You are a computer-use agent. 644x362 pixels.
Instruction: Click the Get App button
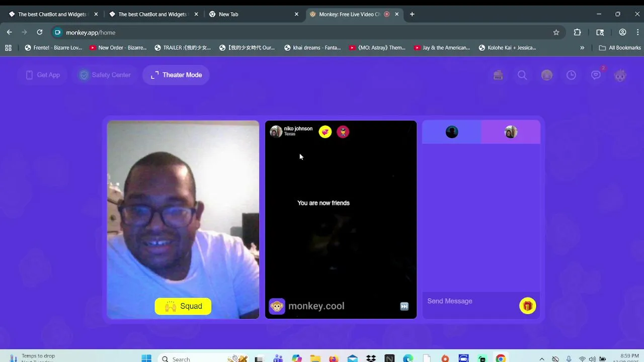pyautogui.click(x=43, y=75)
